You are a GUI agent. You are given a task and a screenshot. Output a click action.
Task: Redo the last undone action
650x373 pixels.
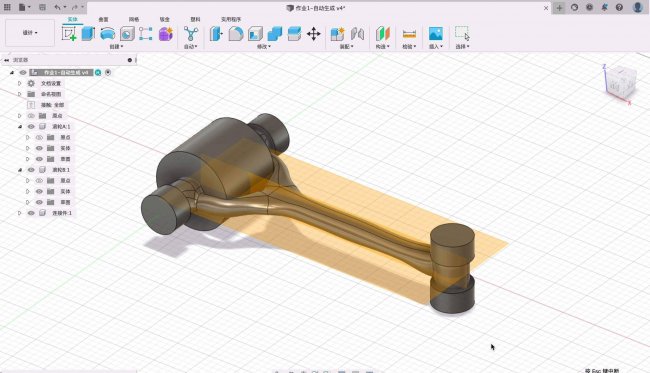[x=75, y=7]
